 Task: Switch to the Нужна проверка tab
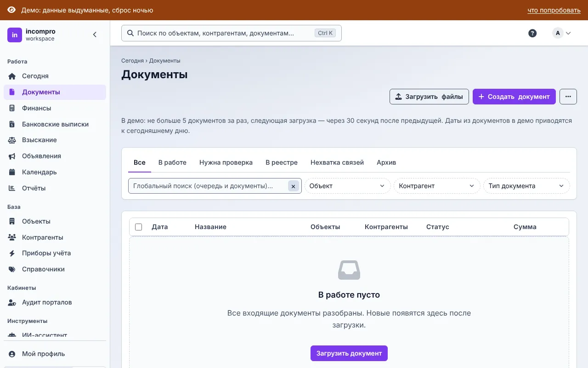[x=226, y=162]
